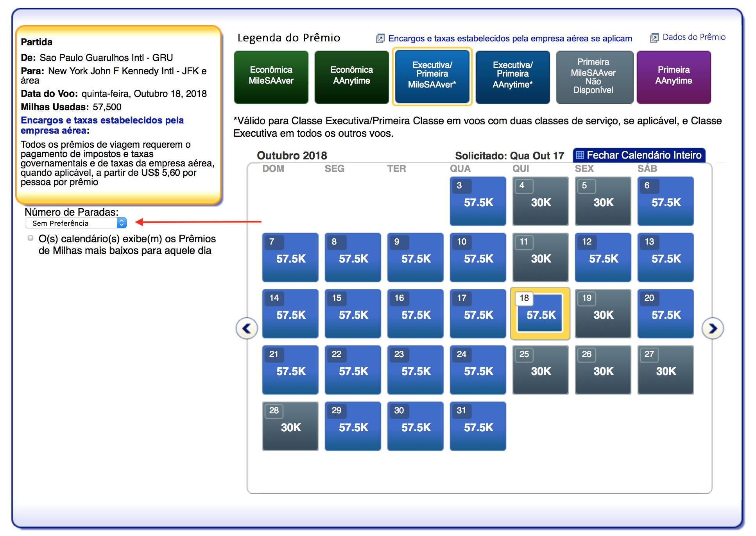Click 'Outubro 2018' month heading
This screenshot has width=756, height=536.
pyautogui.click(x=292, y=155)
